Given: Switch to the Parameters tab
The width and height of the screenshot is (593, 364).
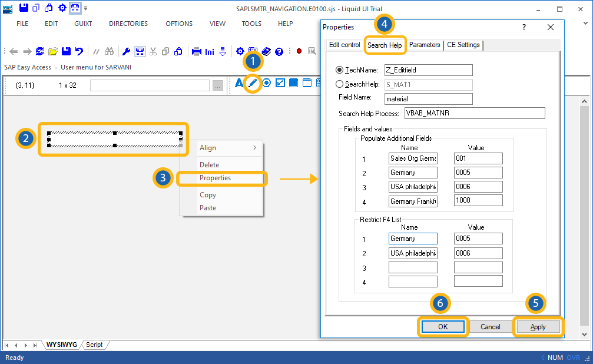Looking at the screenshot, I should [425, 45].
